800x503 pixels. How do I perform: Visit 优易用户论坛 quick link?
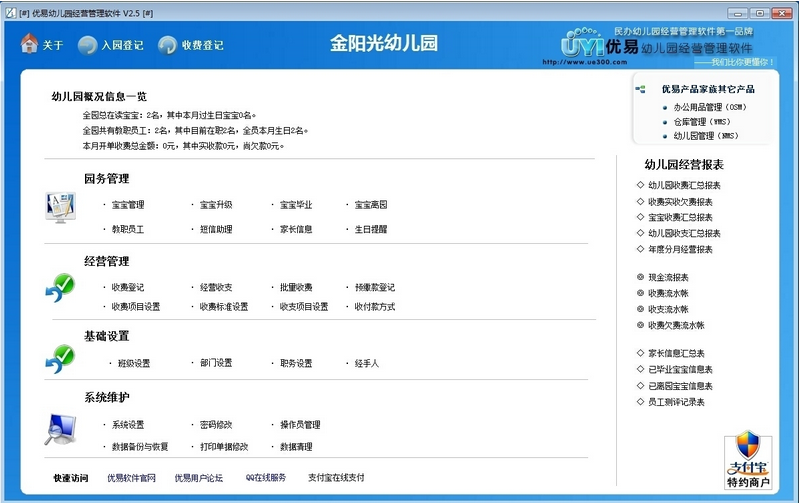(x=199, y=478)
